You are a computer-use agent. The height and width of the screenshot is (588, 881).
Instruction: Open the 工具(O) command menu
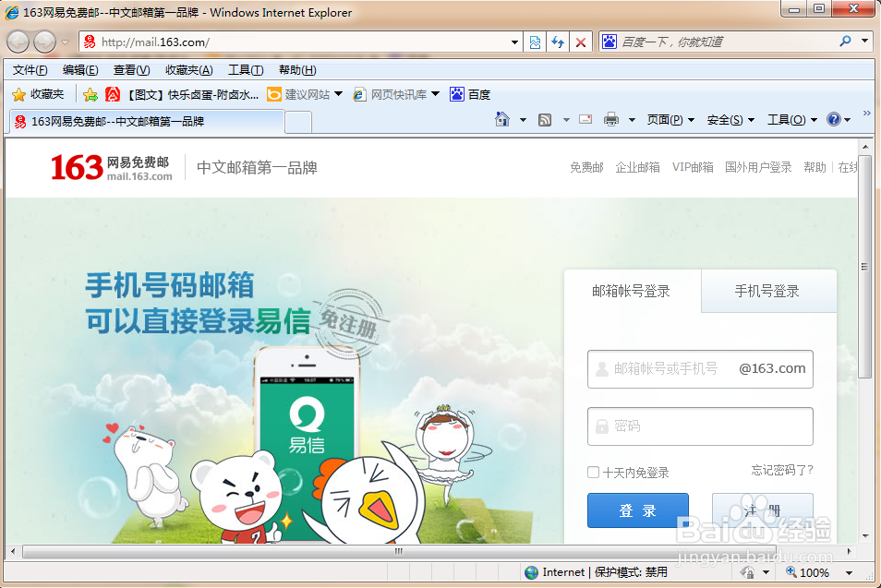tap(792, 120)
